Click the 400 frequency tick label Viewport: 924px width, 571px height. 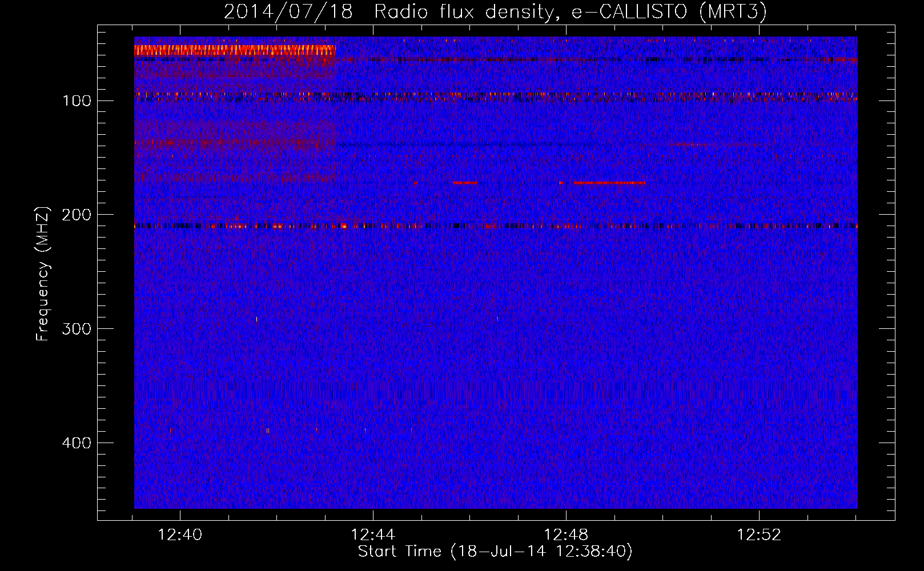[x=77, y=443]
